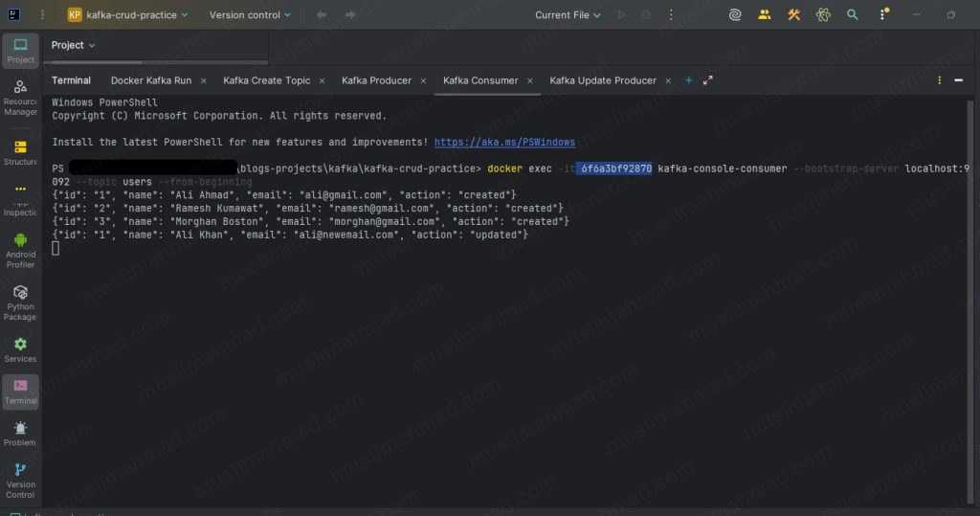
Task: Open the more run actions kebab menu
Action: pyautogui.click(x=671, y=15)
